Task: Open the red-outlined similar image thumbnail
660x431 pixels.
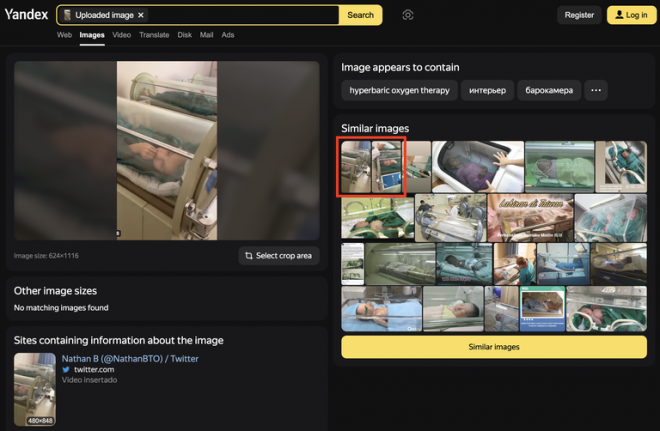Action: [x=372, y=167]
